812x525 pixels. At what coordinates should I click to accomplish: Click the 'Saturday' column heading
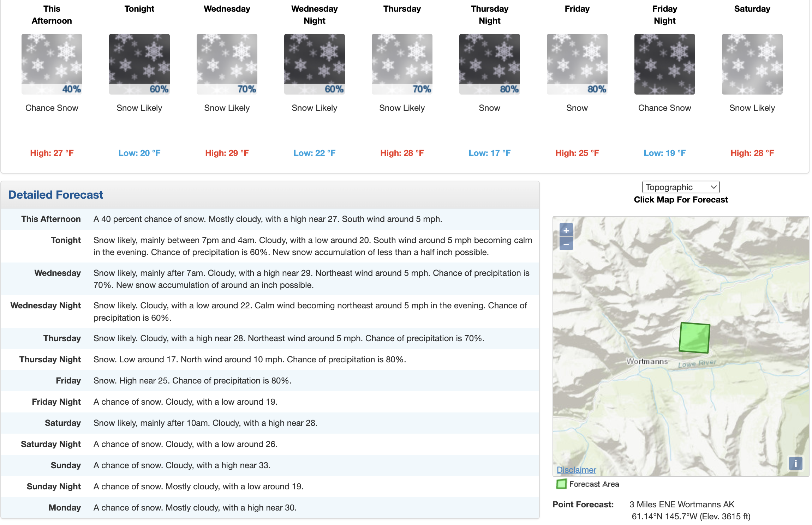tap(752, 9)
